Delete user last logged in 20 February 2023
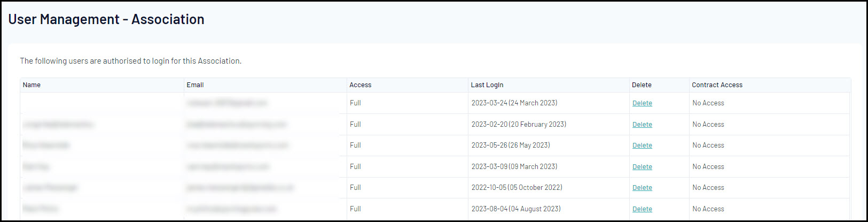The image size is (868, 222). [642, 125]
